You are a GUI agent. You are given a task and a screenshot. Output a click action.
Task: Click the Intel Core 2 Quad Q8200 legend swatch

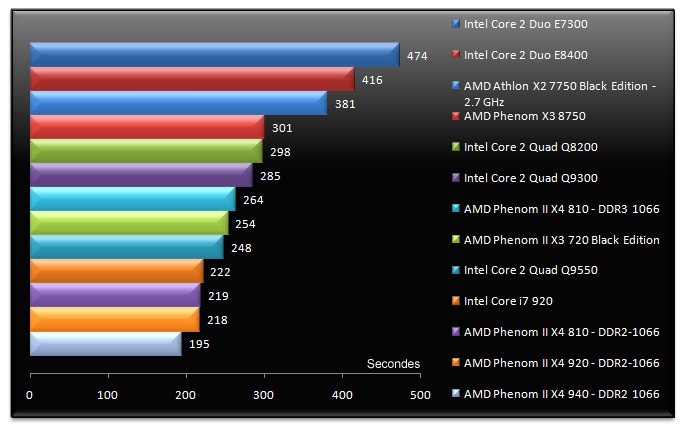[456, 147]
